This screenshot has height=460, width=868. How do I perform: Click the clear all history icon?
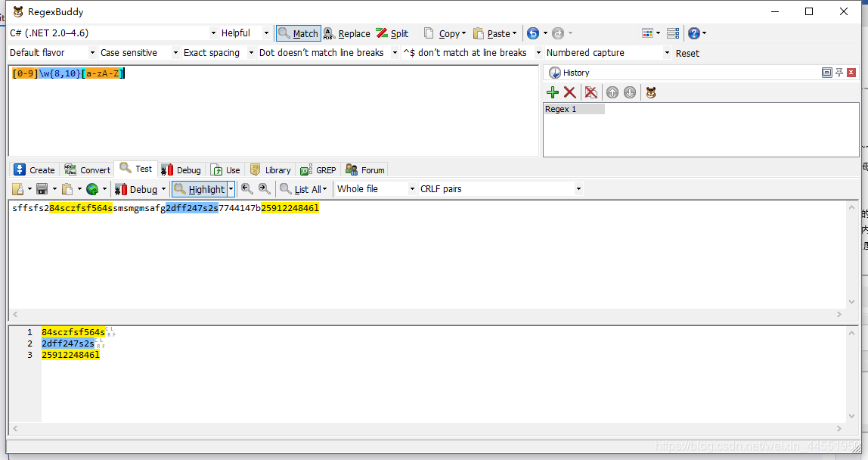[x=591, y=92]
